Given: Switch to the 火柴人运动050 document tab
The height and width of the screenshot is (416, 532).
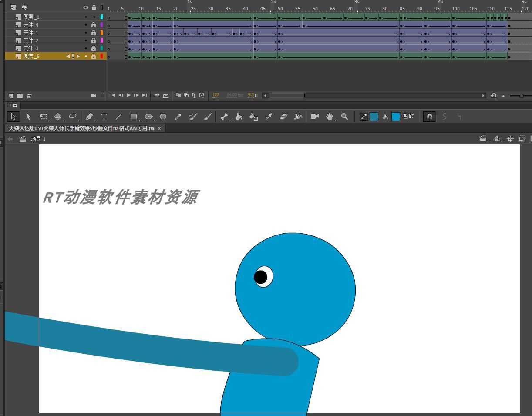Looking at the screenshot, I should coord(81,128).
